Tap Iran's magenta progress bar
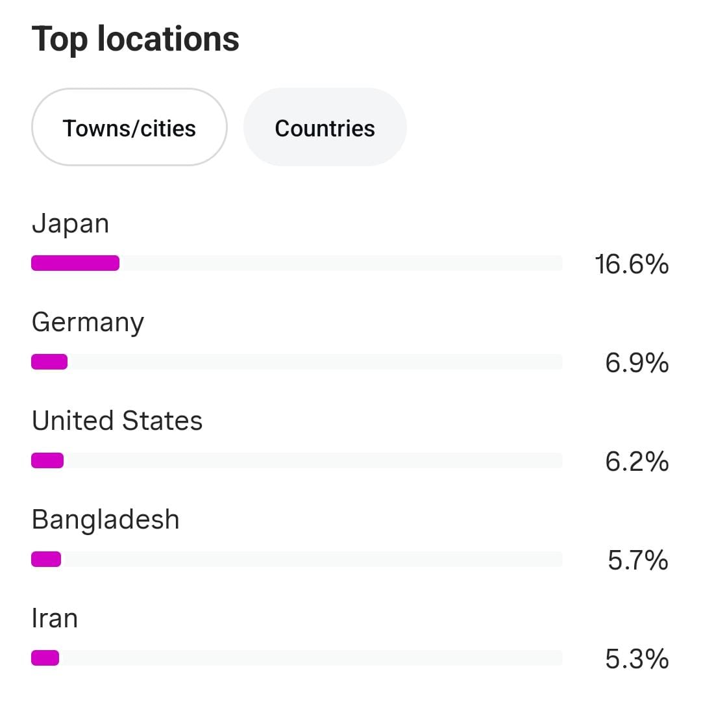Image resolution: width=701 pixels, height=728 pixels. point(45,658)
